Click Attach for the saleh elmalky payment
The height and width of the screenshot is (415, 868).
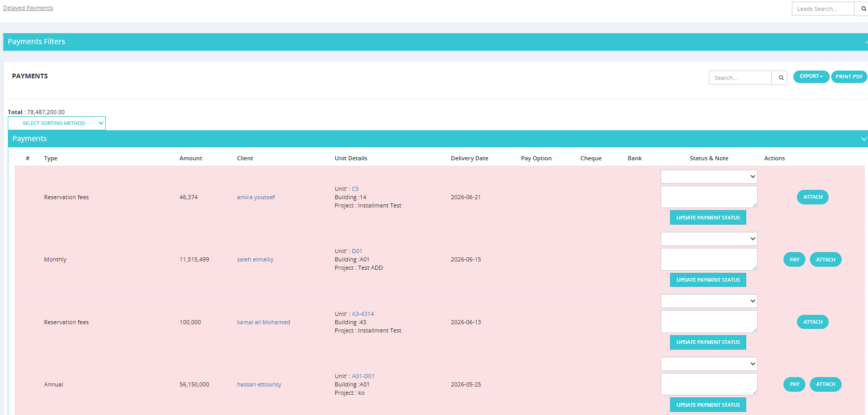tap(826, 259)
